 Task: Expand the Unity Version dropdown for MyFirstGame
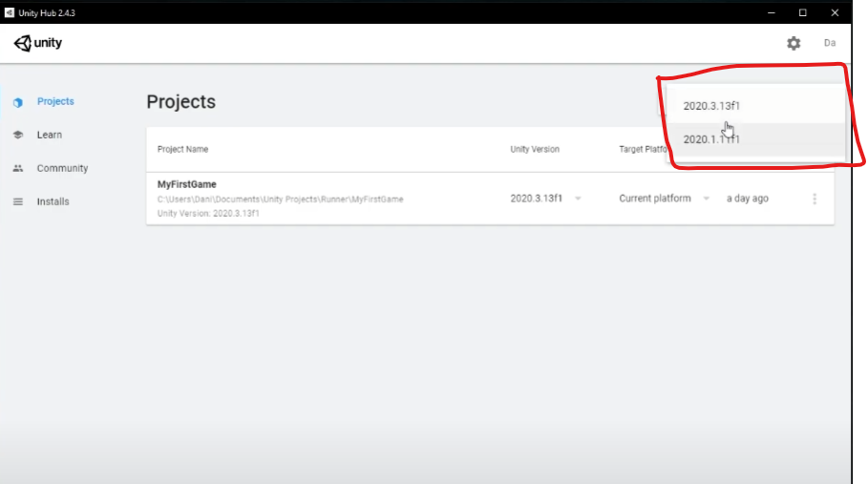(578, 199)
